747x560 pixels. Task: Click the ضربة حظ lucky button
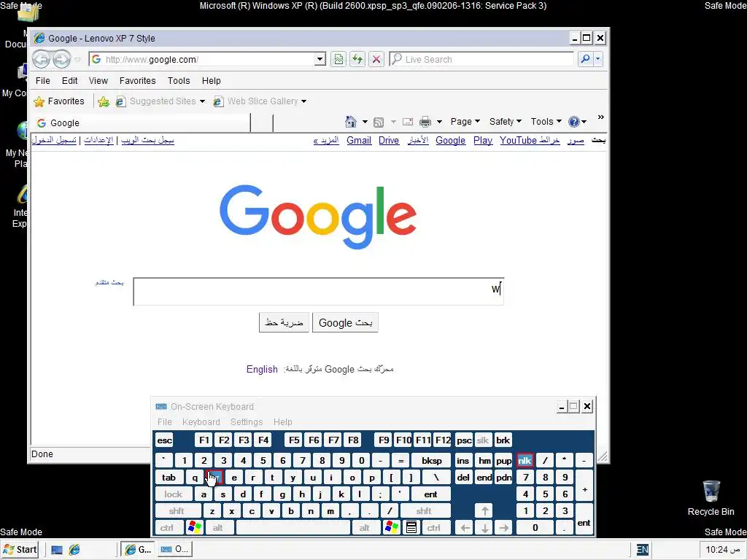point(284,323)
